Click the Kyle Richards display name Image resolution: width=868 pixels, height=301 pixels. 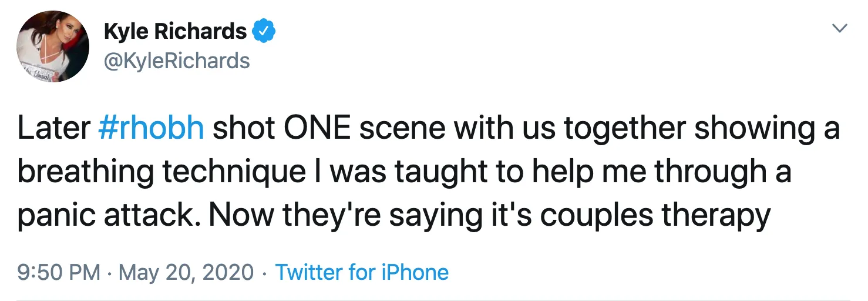click(175, 31)
